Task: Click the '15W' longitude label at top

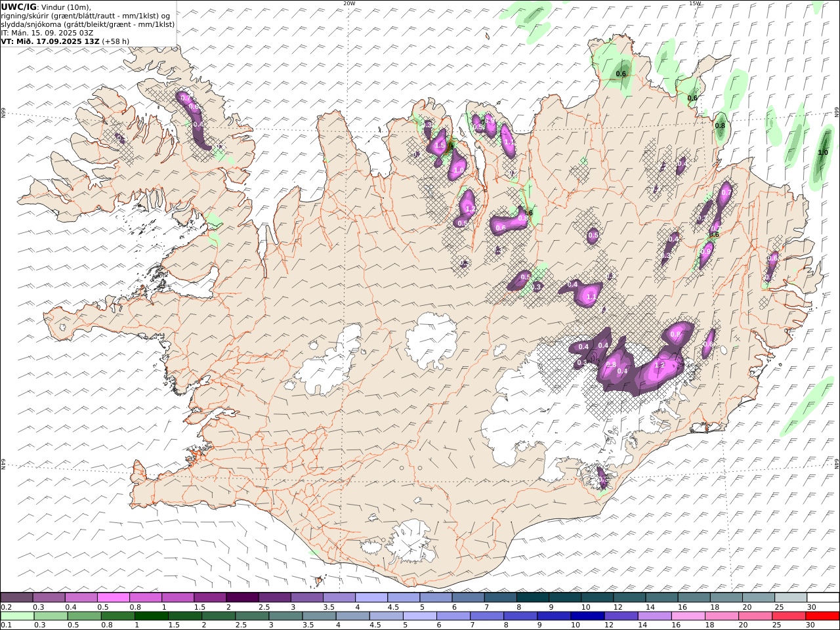Action: point(695,3)
